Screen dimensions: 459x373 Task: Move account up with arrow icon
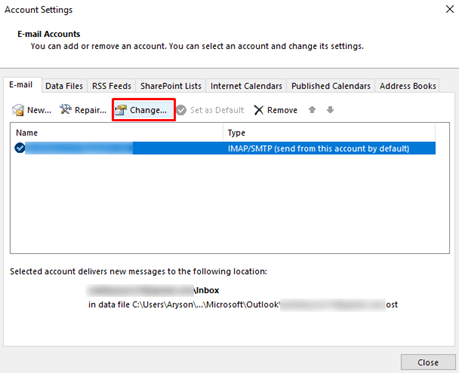[312, 110]
